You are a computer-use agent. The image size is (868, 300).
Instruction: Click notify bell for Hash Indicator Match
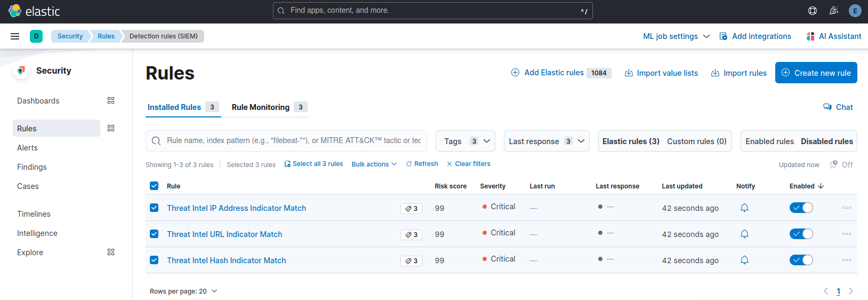click(744, 260)
